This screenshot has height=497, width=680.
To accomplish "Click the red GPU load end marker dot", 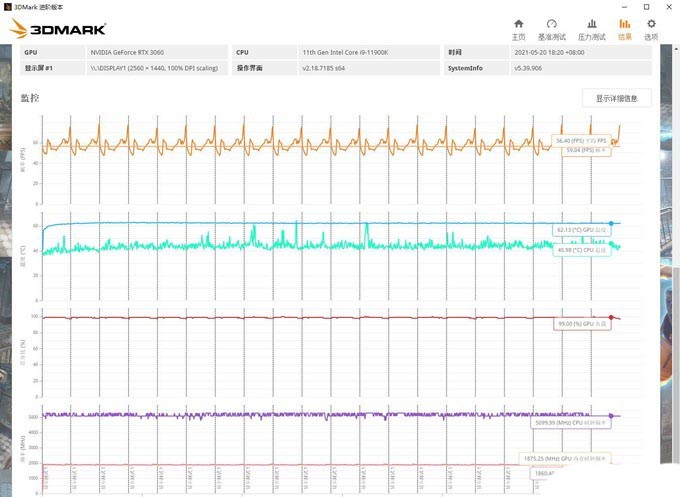I will click(x=611, y=317).
